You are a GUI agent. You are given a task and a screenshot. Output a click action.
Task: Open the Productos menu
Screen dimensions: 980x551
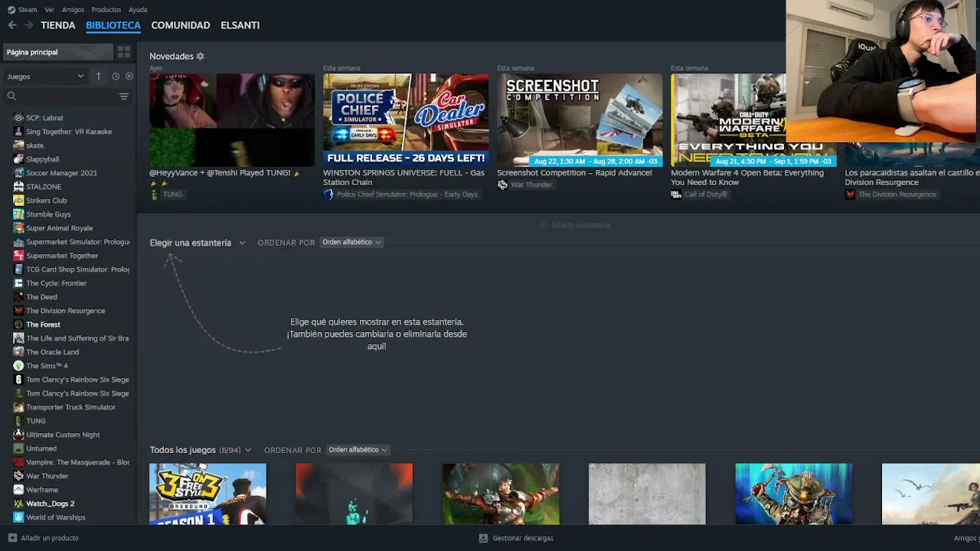(106, 10)
